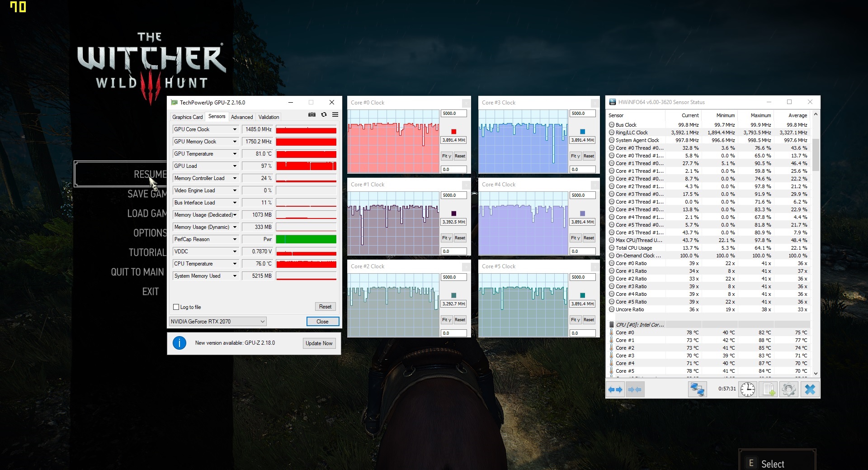Click the Maximum column header in HWiNFO
Viewport: 868px width, 470px height.
coord(756,115)
